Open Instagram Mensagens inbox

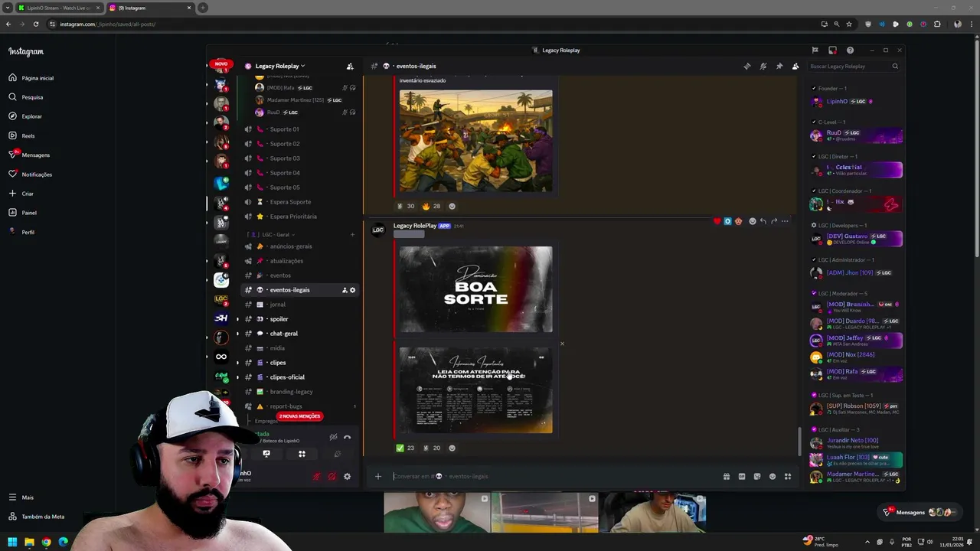point(29,155)
